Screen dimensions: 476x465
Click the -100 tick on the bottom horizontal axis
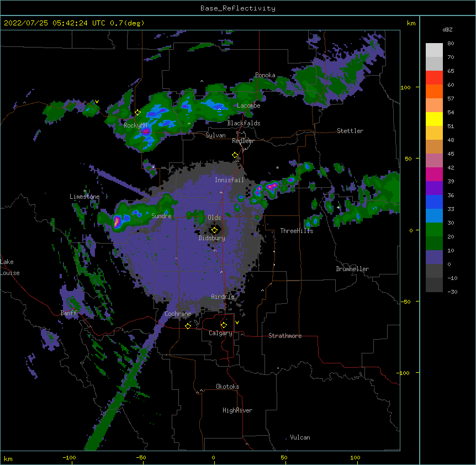69,457
